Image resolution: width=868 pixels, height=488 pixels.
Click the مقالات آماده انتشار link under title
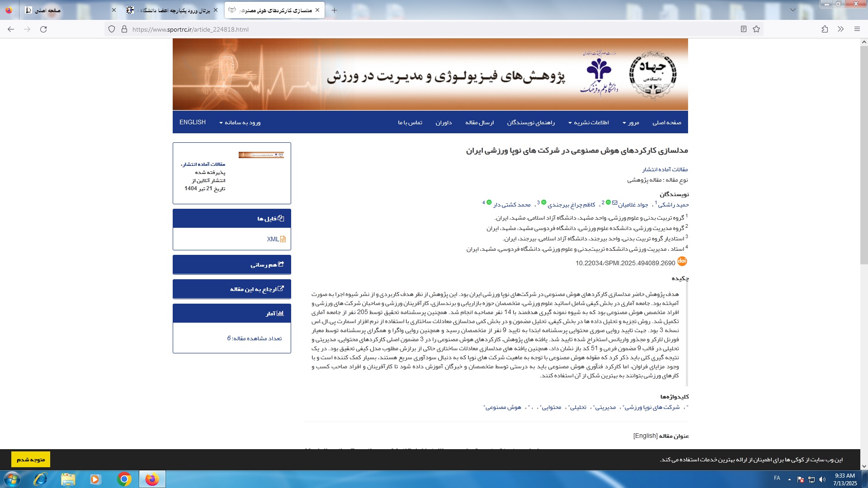(x=665, y=169)
